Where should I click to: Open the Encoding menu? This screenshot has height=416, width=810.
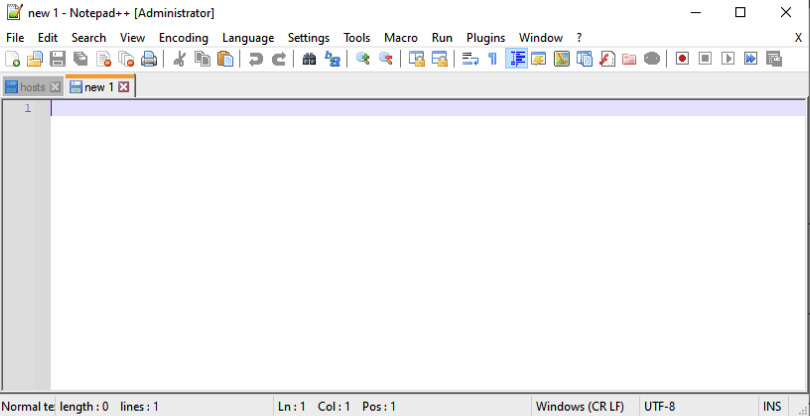[183, 38]
